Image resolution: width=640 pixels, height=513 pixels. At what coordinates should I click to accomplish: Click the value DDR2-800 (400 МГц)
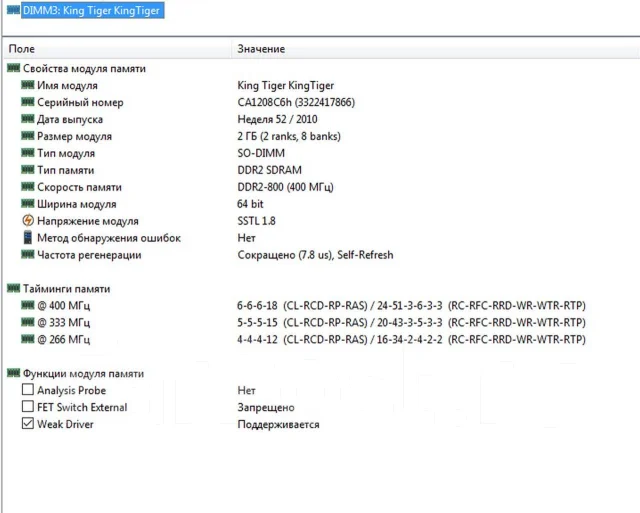tap(285, 187)
